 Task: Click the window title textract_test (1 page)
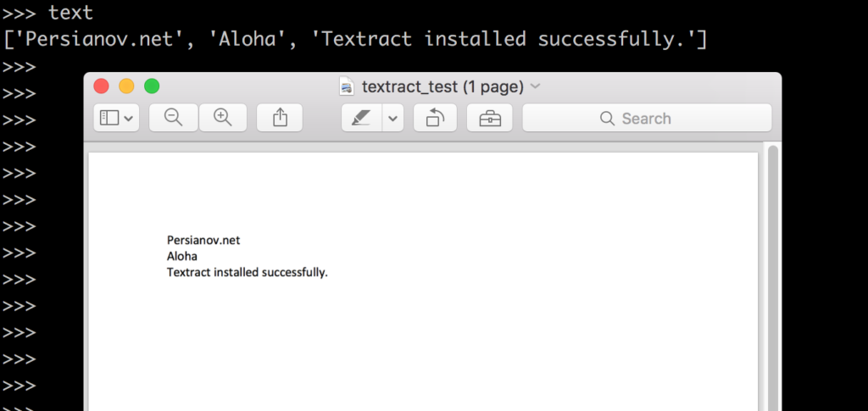[x=442, y=86]
